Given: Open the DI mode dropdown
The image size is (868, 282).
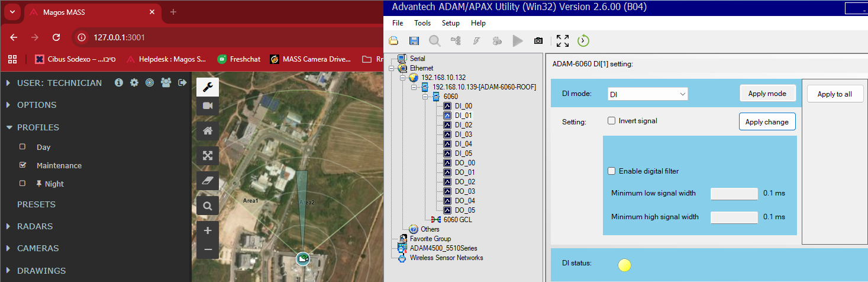Looking at the screenshot, I should tap(647, 94).
